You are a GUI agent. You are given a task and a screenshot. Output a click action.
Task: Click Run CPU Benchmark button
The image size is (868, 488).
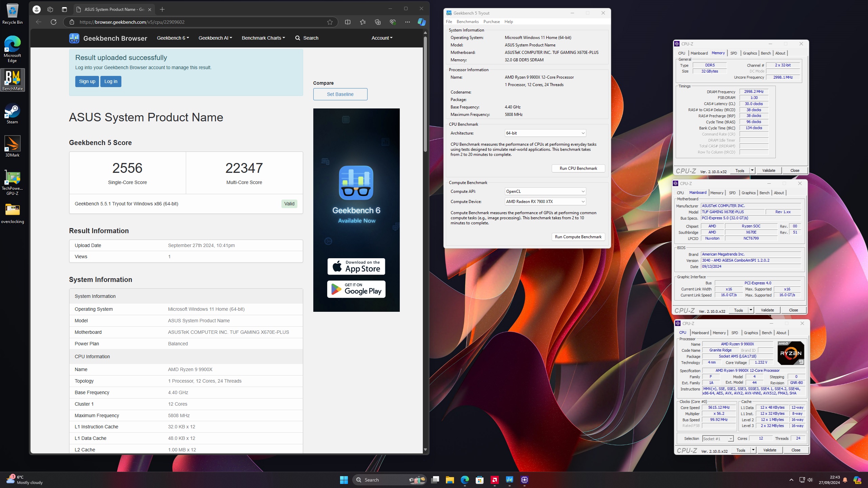point(578,168)
